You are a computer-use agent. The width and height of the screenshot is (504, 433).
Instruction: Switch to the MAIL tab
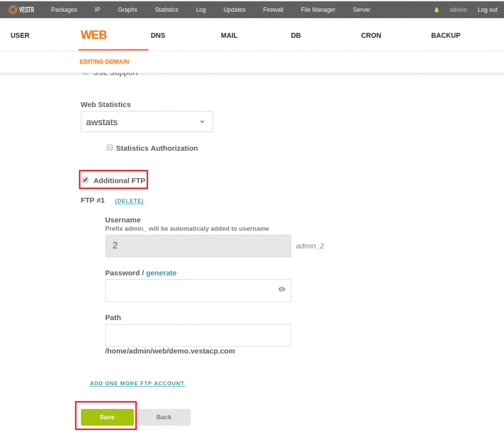pos(229,35)
